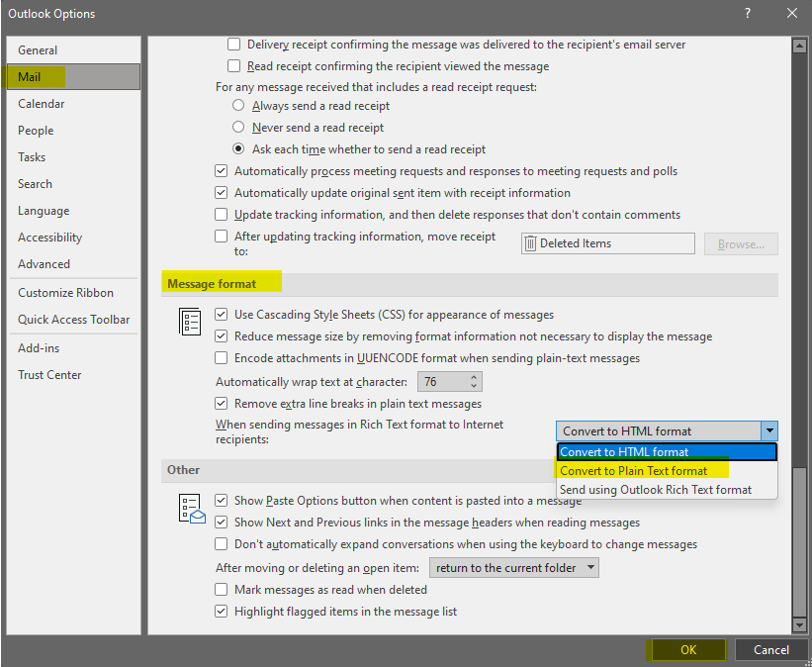Viewport: 812px width, 667px height.
Task: Enable UUENCODE attachment encoding checkbox
Action: click(x=222, y=357)
